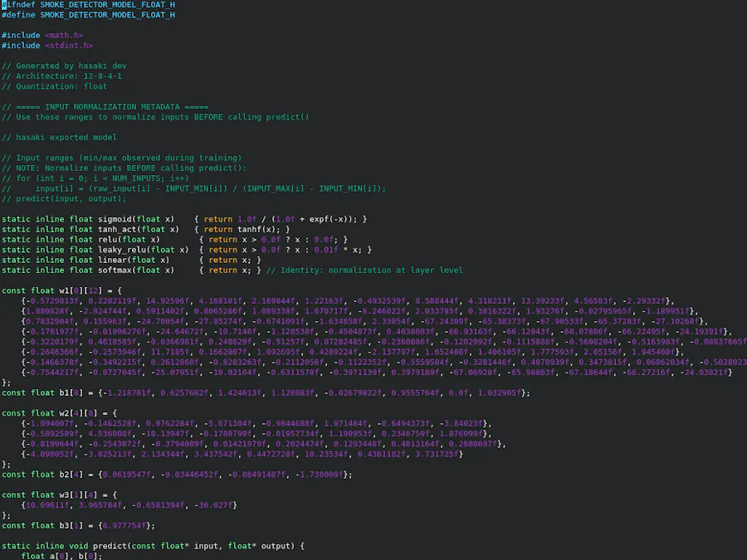Viewport: 747px width, 560px height.
Task: Click the value '1.880828f' in w1
Action: [x=49, y=311]
